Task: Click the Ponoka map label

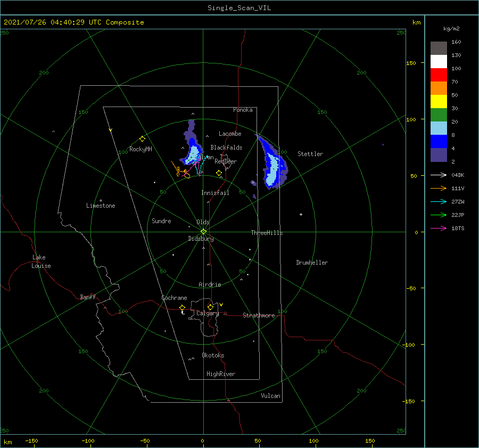Action: [243, 110]
